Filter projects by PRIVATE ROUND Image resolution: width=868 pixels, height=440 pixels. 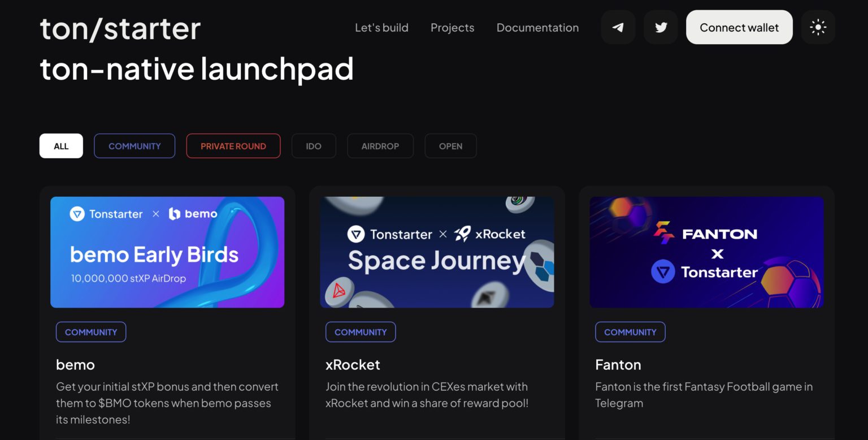233,145
